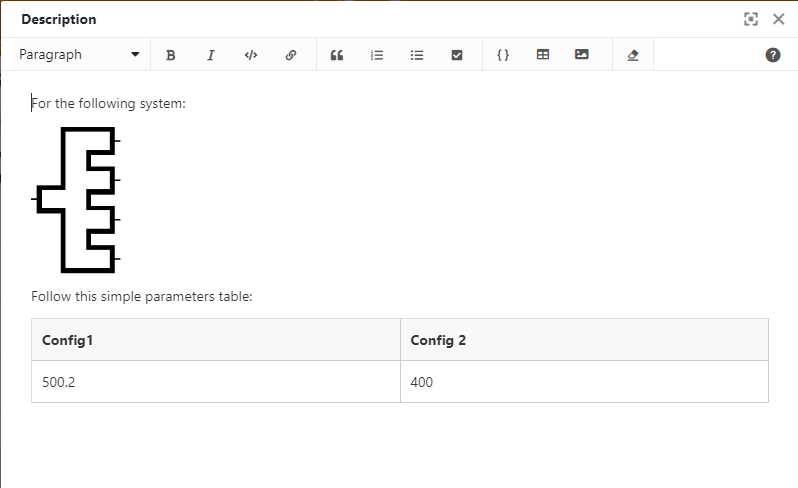Image resolution: width=798 pixels, height=488 pixels.
Task: Click the Paragraph dropdown arrow
Action: [135, 54]
